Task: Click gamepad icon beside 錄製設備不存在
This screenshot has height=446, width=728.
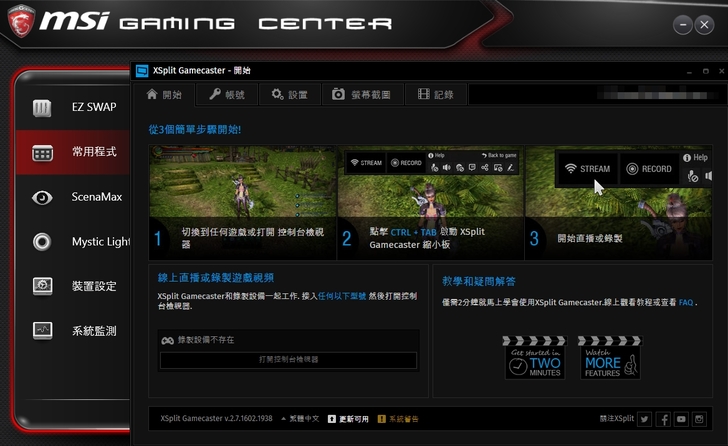Action: pyautogui.click(x=168, y=341)
